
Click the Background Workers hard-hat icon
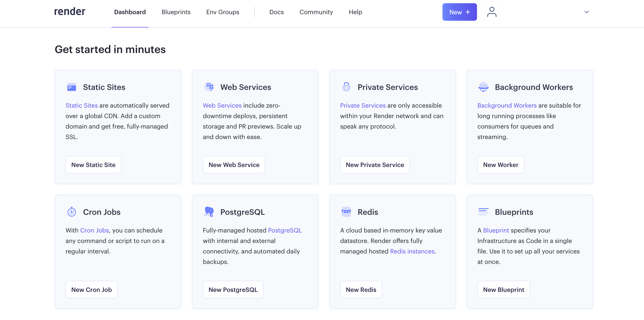click(483, 87)
